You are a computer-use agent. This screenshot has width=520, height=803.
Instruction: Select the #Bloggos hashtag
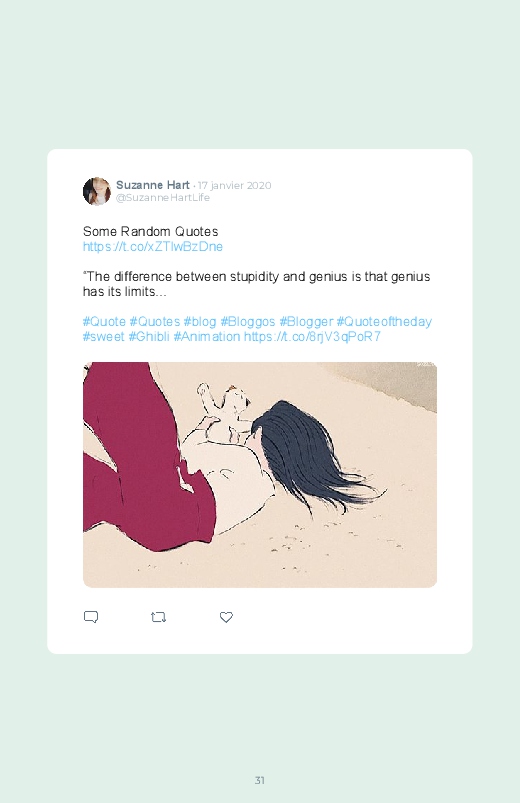[x=247, y=322]
